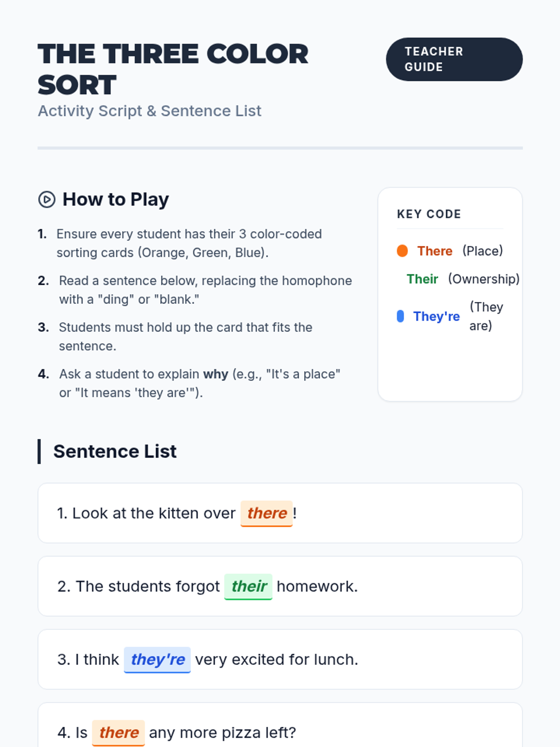Select the "The Three Color Sort" title
This screenshot has width=560, height=747.
tap(173, 69)
